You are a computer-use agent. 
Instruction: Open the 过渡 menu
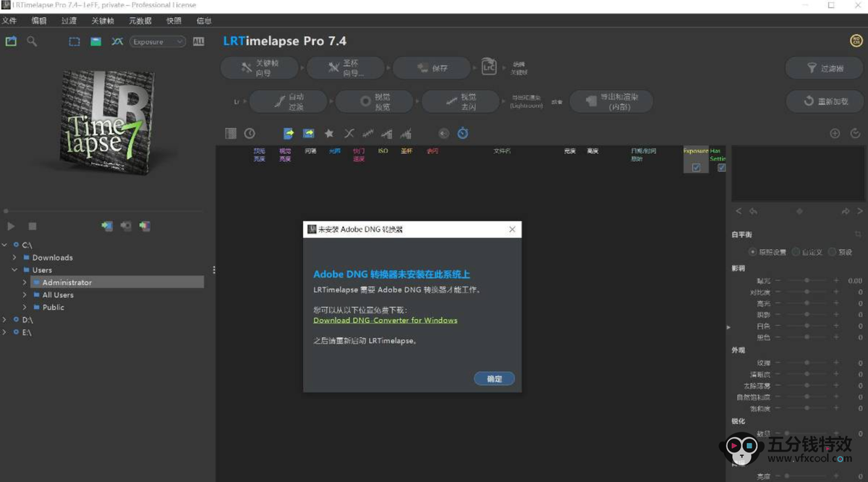[x=69, y=21]
